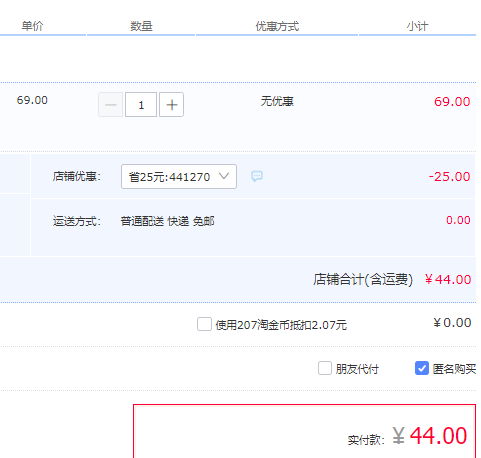Viewport: 481px width, 458px height.
Task: Click the 优惠方式 column header
Action: [277, 26]
